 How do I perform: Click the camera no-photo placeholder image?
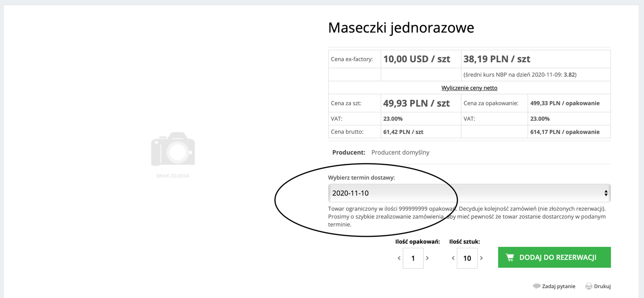tap(173, 149)
